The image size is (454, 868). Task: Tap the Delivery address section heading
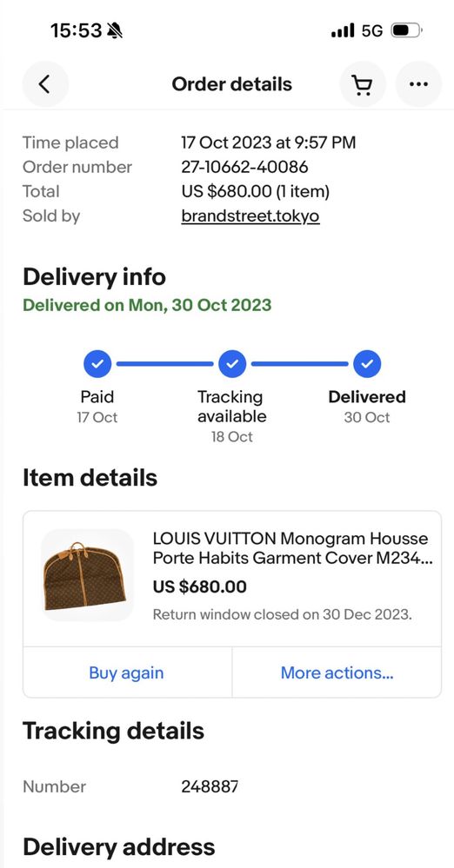click(118, 847)
